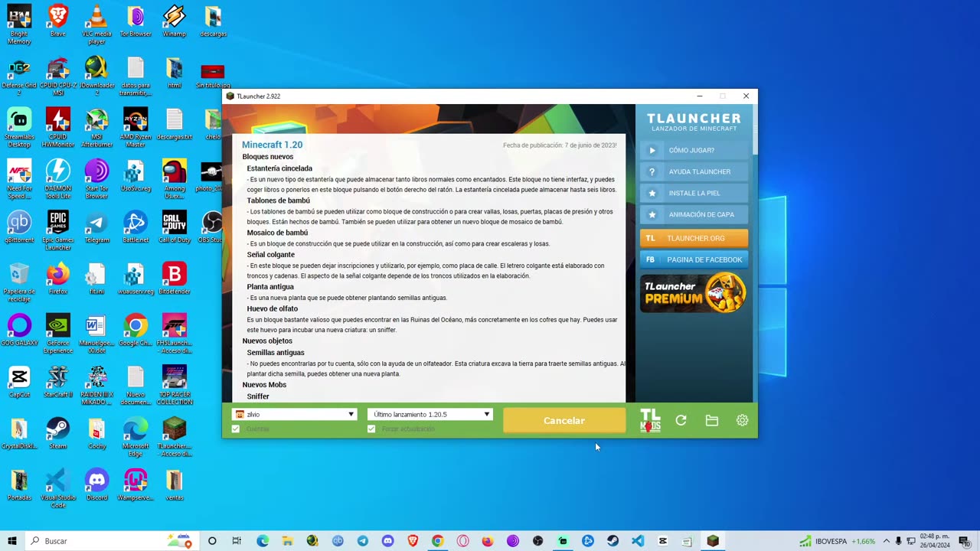This screenshot has height=551, width=980.
Task: Open TLauncher desktop shortcut icon
Action: click(x=175, y=437)
